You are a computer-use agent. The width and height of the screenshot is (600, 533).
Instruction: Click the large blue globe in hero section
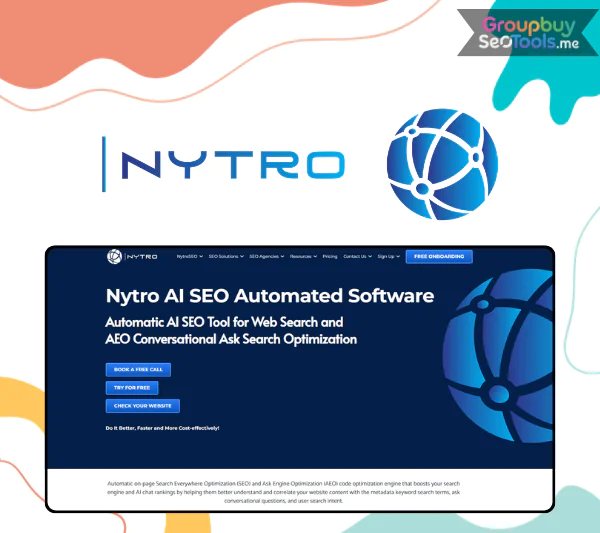click(498, 356)
